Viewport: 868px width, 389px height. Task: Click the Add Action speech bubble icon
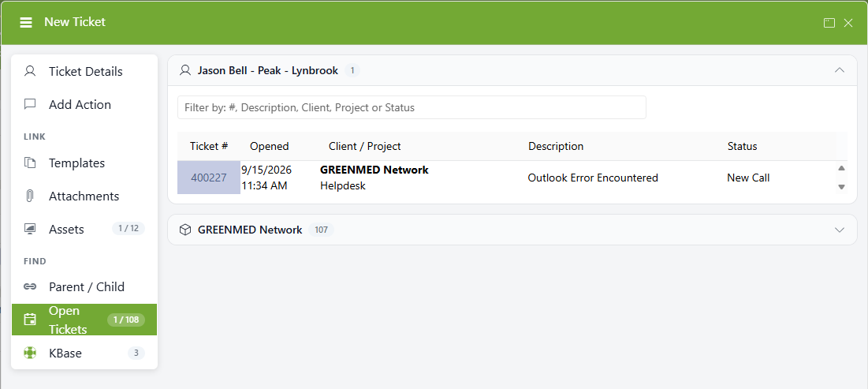(x=30, y=104)
